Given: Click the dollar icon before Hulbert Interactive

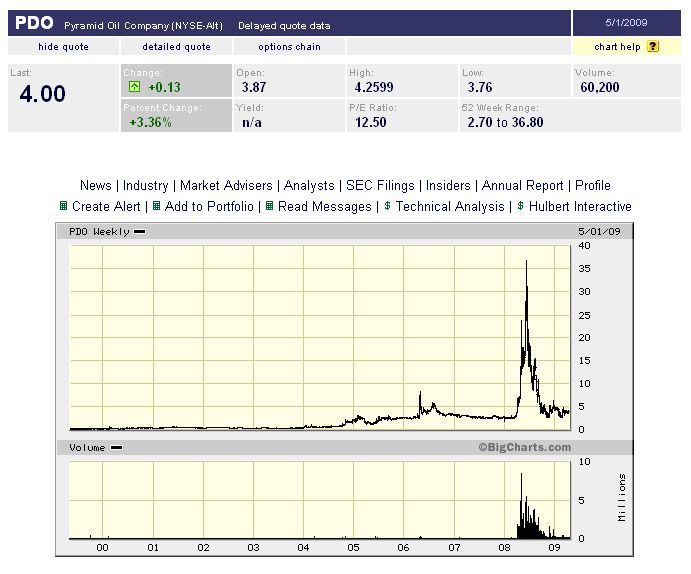Looking at the screenshot, I should coord(520,206).
